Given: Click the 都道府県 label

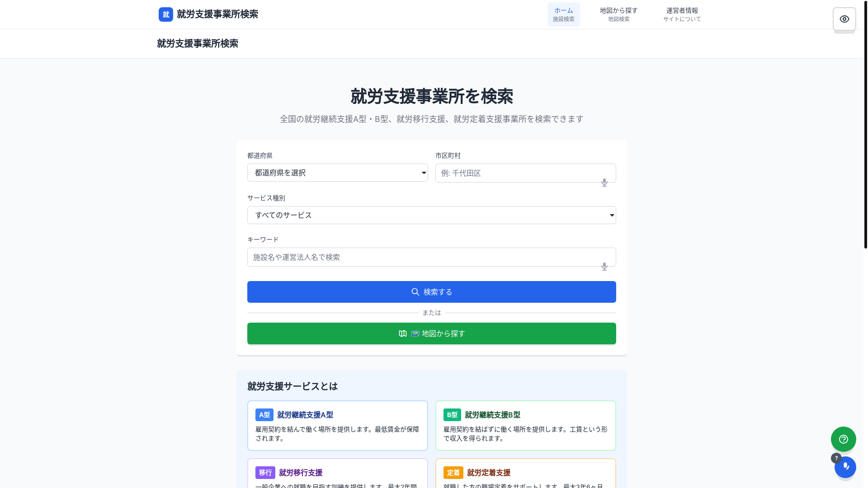Looking at the screenshot, I should pyautogui.click(x=260, y=155).
